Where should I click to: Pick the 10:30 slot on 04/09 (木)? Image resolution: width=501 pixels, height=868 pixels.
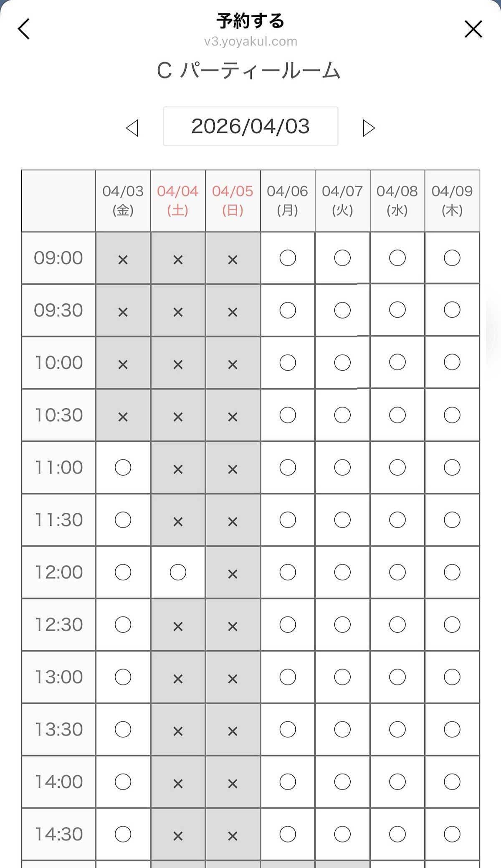point(452,415)
